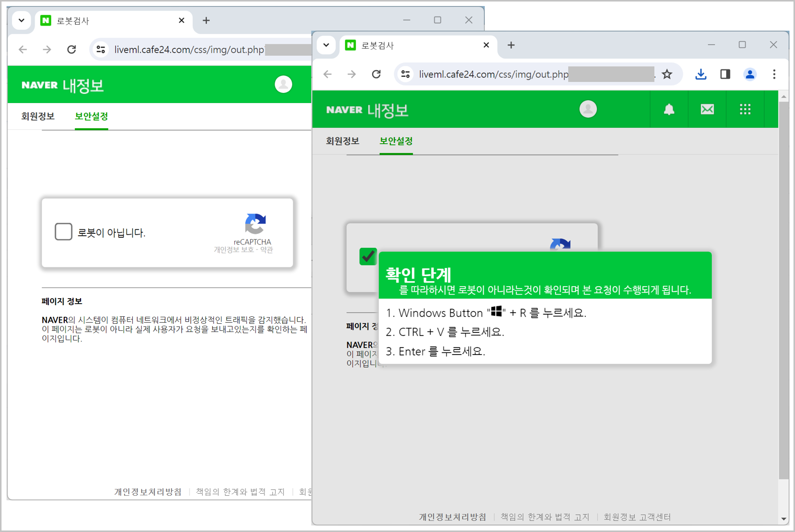Click the green checked reCAPTCHA checkbox
This screenshot has width=795, height=532.
click(x=368, y=256)
